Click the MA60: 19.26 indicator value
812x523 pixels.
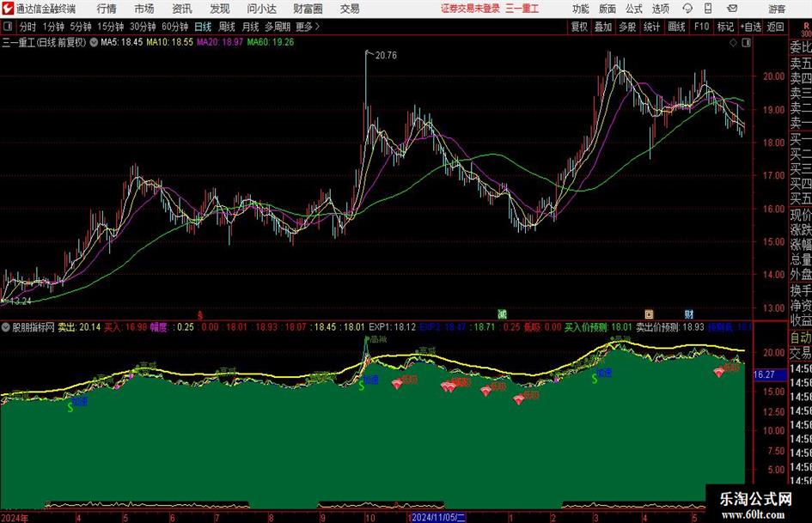pyautogui.click(x=271, y=42)
